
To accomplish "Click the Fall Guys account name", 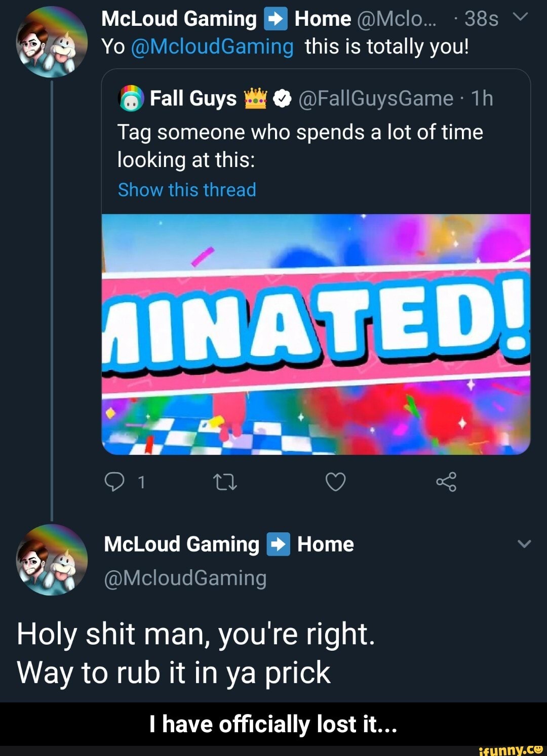I will [x=193, y=99].
